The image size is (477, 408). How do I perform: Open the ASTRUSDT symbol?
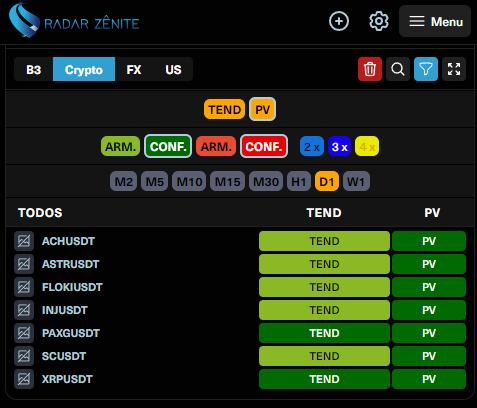point(71,264)
